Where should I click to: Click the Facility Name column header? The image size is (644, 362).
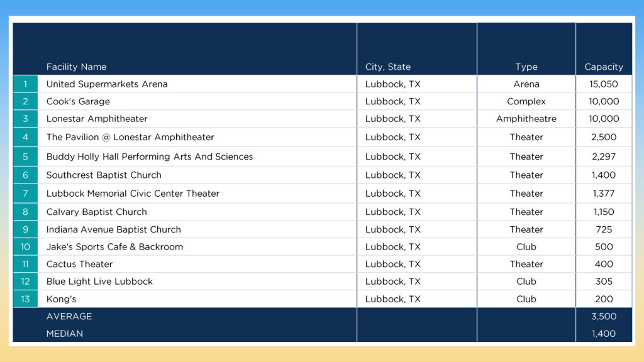point(76,67)
